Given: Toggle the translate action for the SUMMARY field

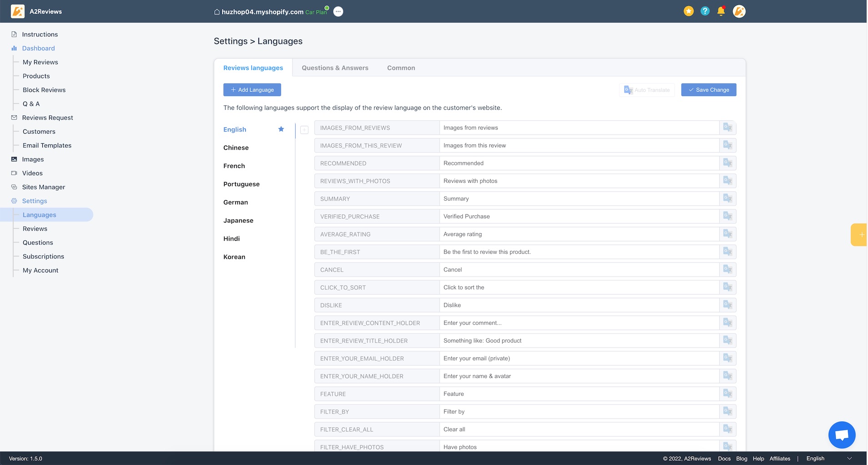Looking at the screenshot, I should coord(727,198).
